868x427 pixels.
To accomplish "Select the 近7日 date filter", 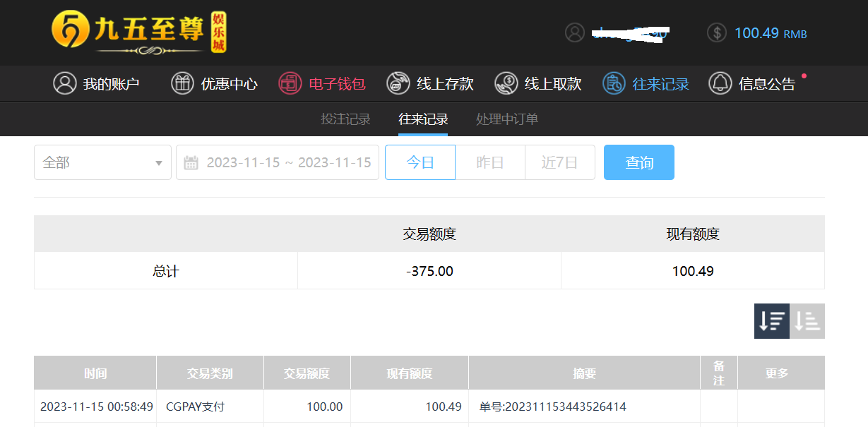I will point(560,162).
